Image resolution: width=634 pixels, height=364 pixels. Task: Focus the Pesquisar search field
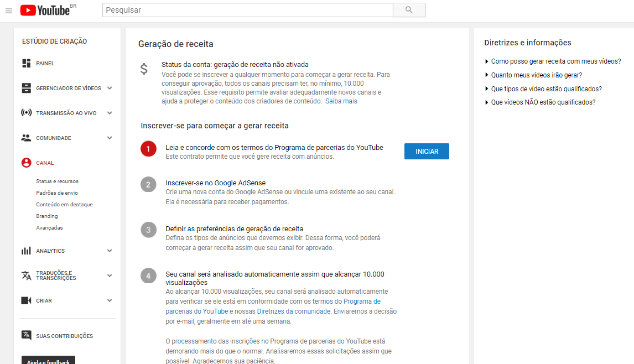(247, 10)
